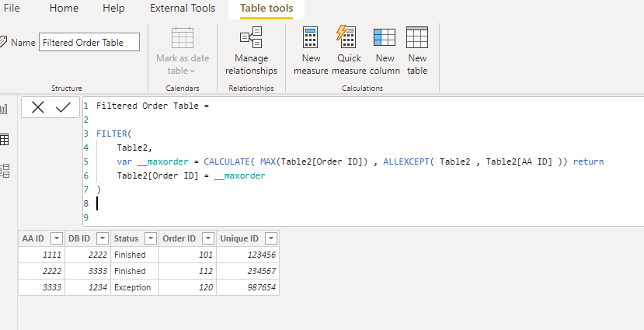This screenshot has height=330, width=644.
Task: Click Mark as date table icon
Action: (x=183, y=37)
